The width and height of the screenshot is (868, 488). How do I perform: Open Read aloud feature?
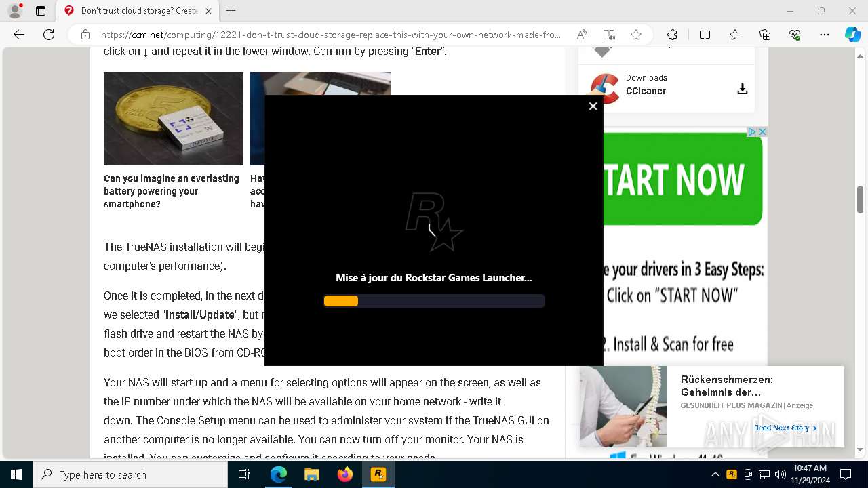point(582,35)
